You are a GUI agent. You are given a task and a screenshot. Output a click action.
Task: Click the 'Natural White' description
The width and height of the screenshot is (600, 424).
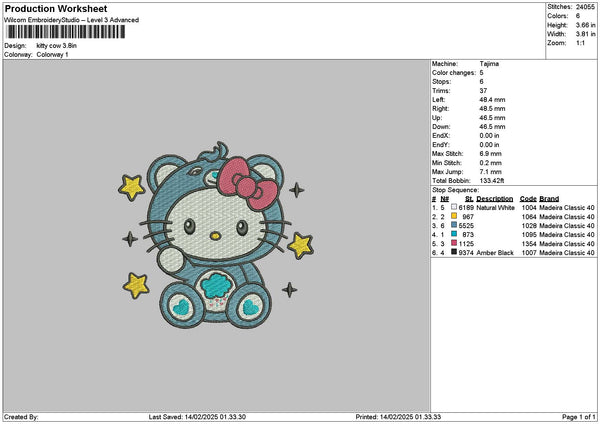pyautogui.click(x=496, y=208)
